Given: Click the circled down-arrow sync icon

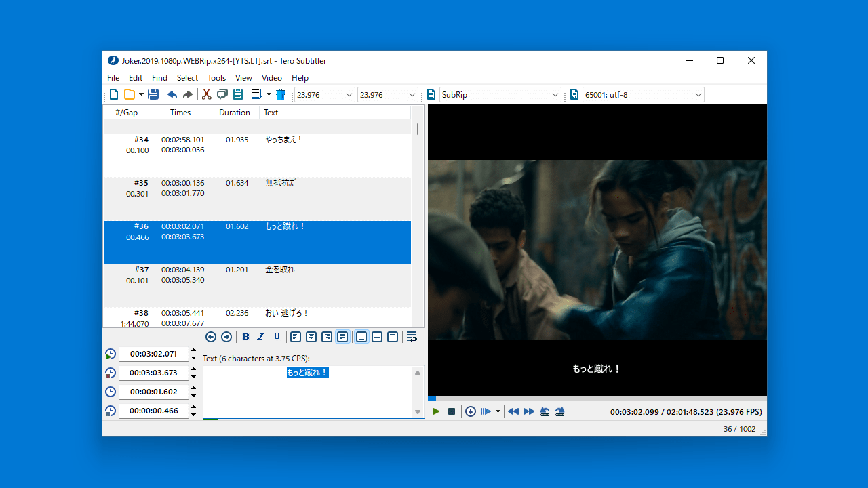Looking at the screenshot, I should coord(471,411).
